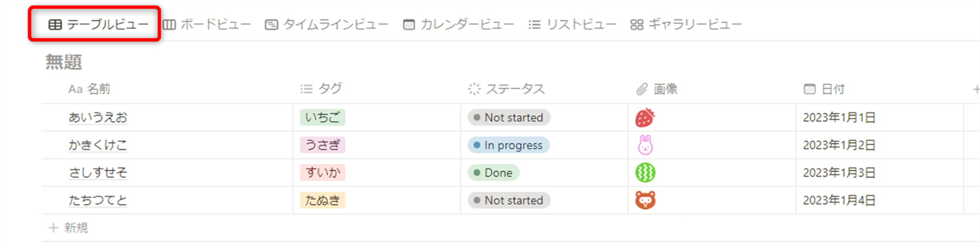Open the ギャラリービュー tab
The width and height of the screenshot is (980, 247).
tap(686, 24)
